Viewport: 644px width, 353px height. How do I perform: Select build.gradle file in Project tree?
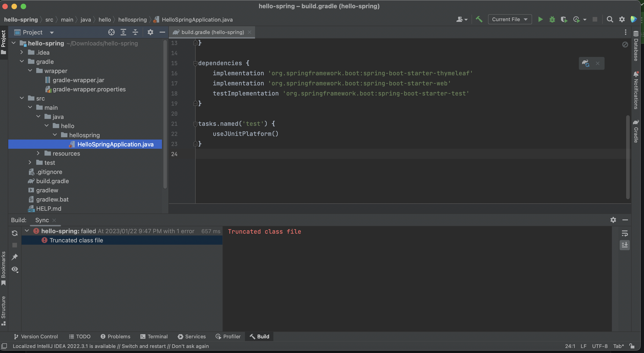click(48, 181)
